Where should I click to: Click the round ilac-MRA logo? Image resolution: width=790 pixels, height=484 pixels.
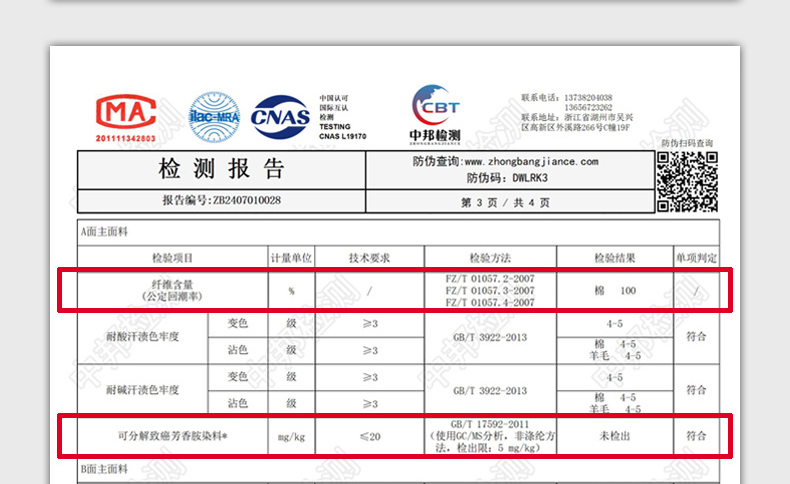(214, 117)
